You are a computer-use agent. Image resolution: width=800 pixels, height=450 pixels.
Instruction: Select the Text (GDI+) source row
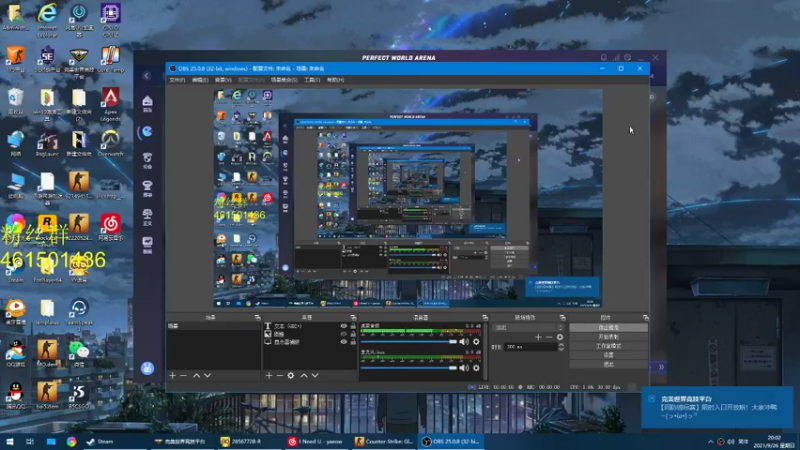click(x=310, y=326)
